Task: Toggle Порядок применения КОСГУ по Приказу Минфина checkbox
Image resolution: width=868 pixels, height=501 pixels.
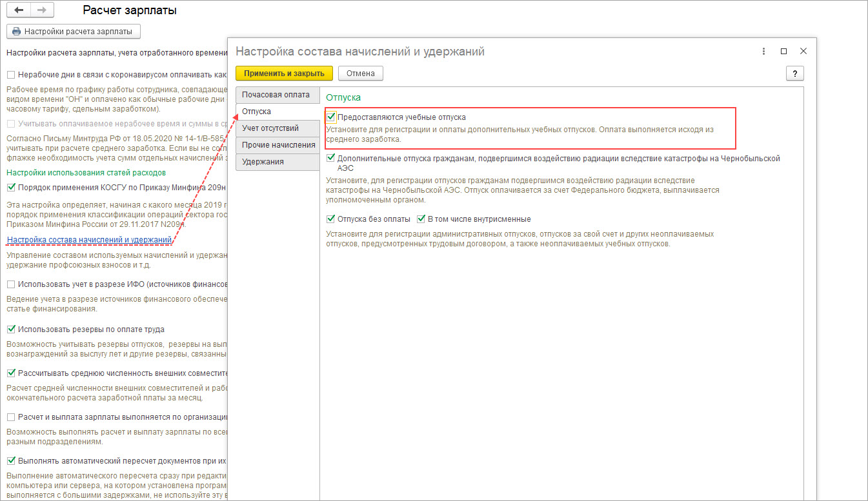Action: pos(11,188)
